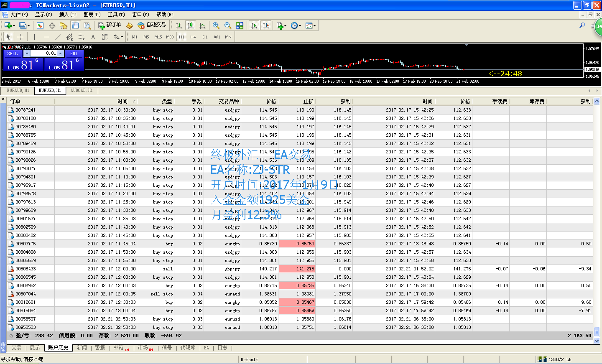Screen dimensions: 602x364
Task: Select the cursor arrow tool
Action: pyautogui.click(x=8, y=37)
